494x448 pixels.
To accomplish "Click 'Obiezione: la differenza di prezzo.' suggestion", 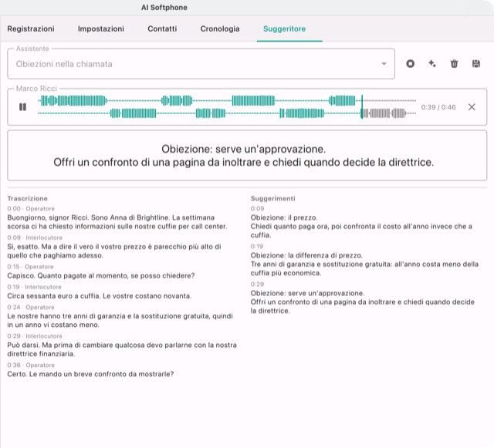I will point(306,255).
